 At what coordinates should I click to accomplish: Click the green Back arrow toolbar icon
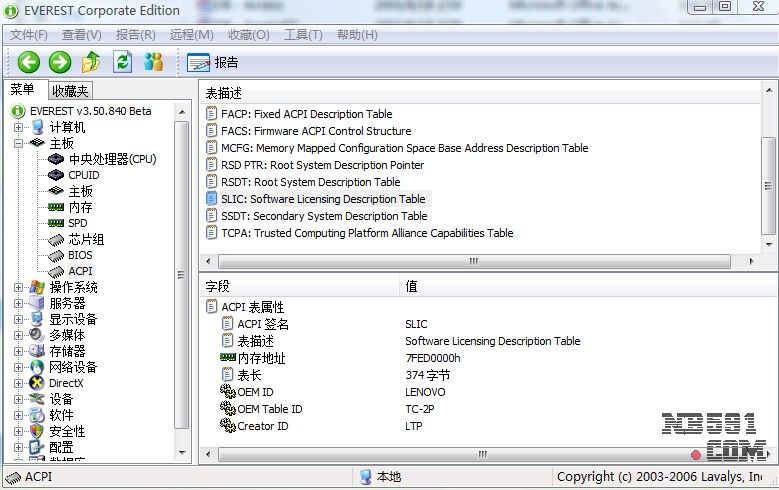click(x=28, y=62)
